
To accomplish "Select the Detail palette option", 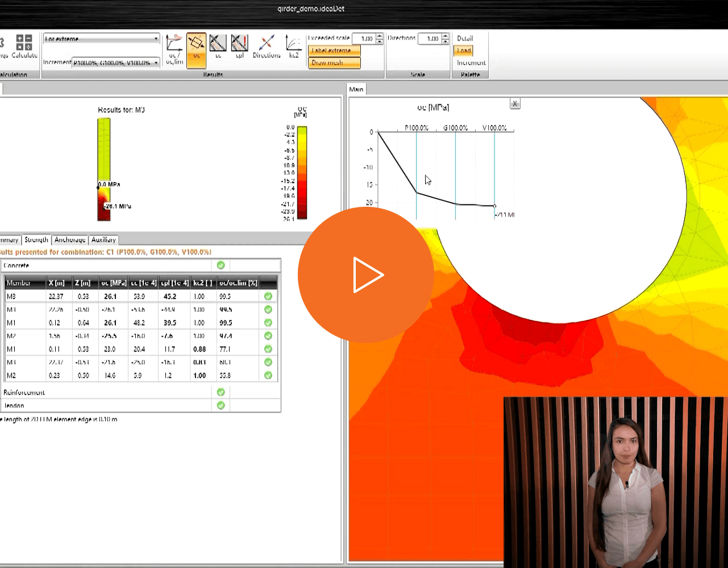I will 465,38.
